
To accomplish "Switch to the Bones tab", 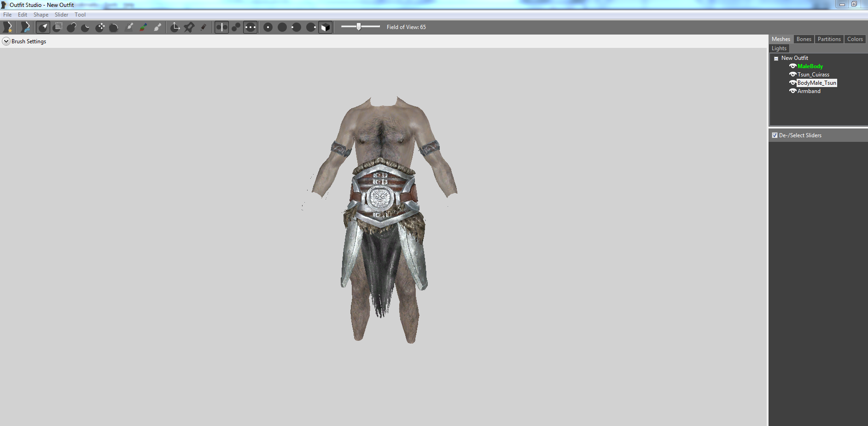I will [x=804, y=39].
